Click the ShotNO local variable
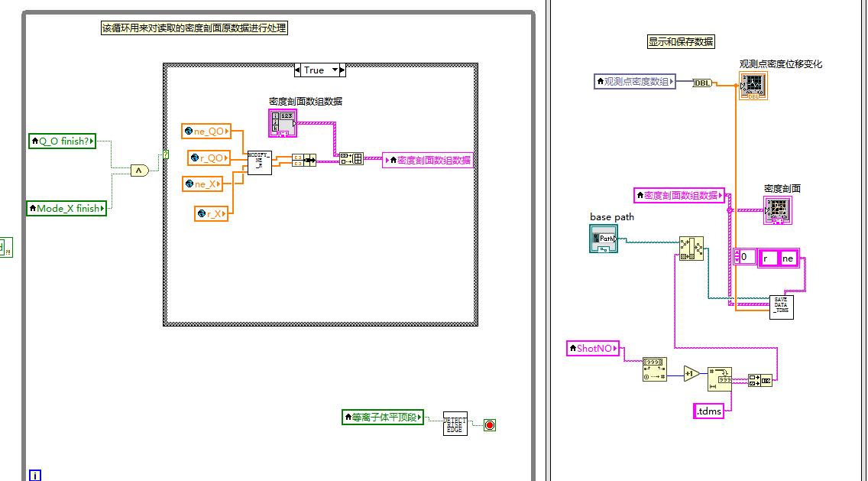Screen dimensions: 868x481 coord(593,349)
